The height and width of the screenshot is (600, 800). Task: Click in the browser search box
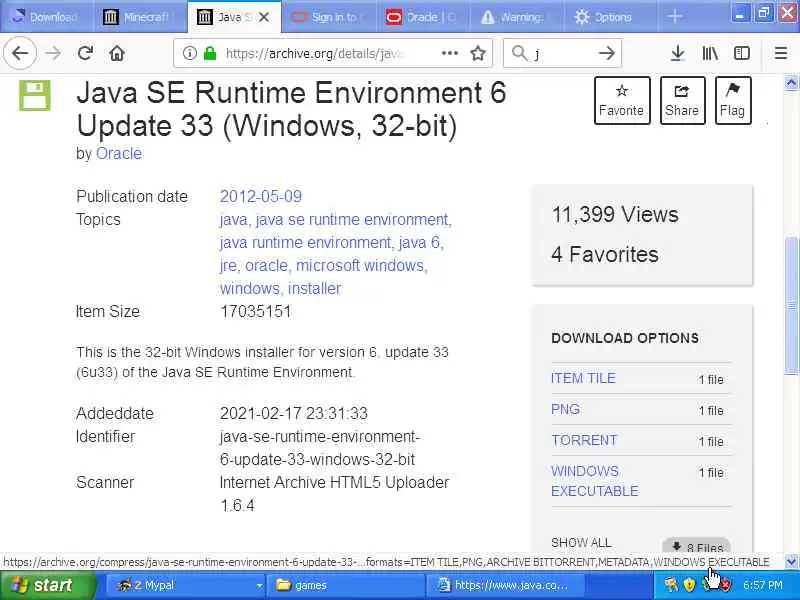[562, 53]
